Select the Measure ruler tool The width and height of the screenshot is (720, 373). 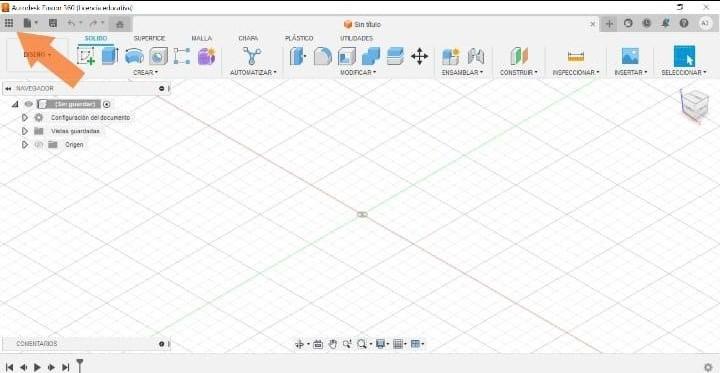click(575, 57)
